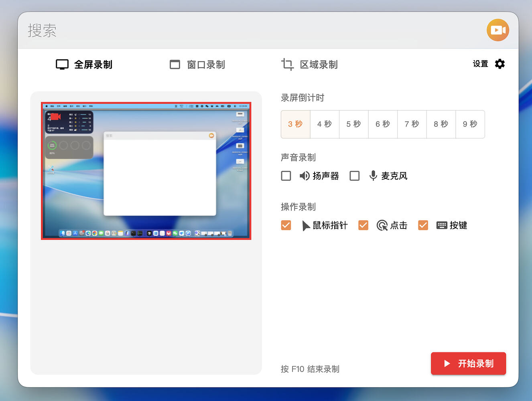Click the 按 F10 结束录制 hint text
This screenshot has height=401, width=532.
pyautogui.click(x=310, y=369)
